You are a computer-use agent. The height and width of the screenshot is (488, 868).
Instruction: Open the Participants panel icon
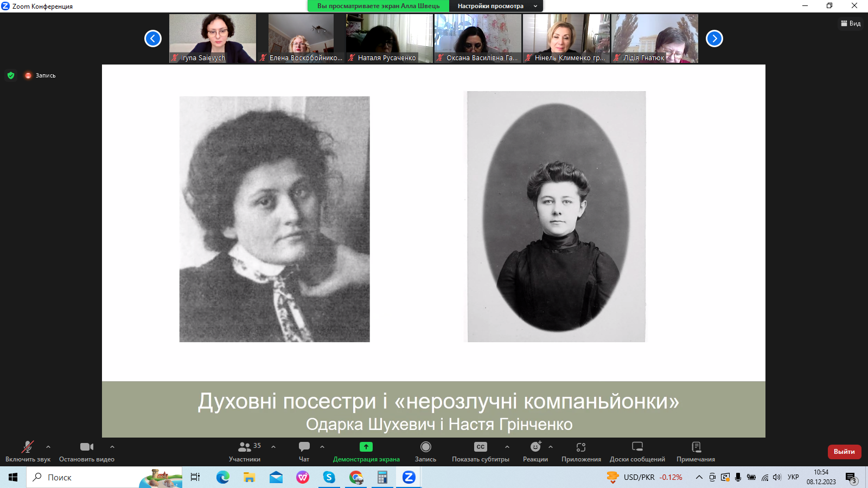pyautogui.click(x=245, y=447)
